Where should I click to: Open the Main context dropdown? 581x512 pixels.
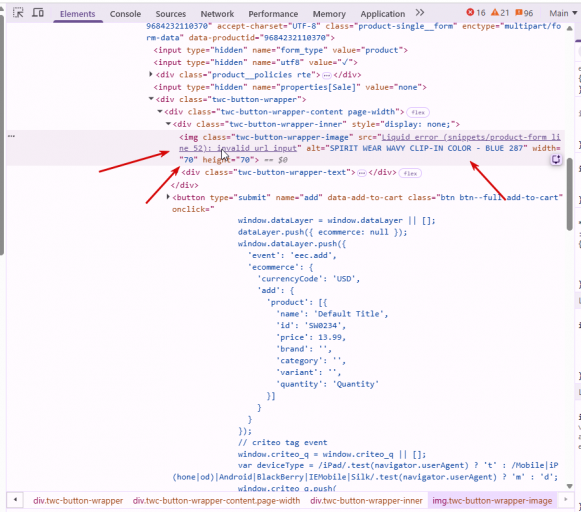[x=563, y=13]
